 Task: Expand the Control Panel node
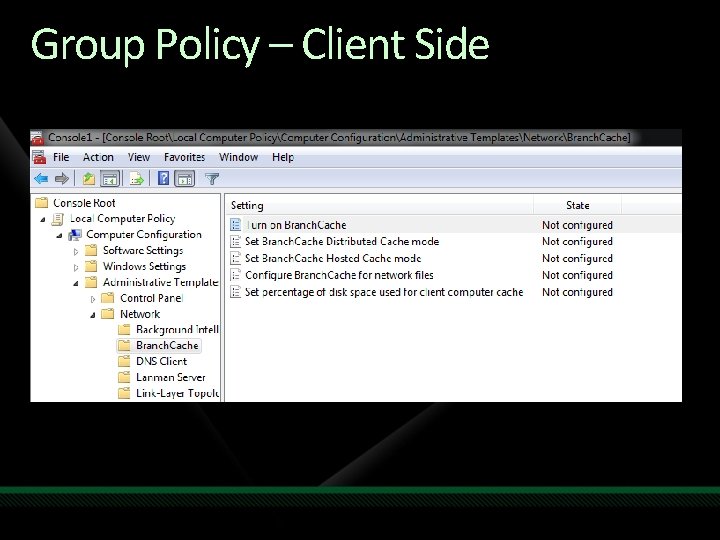click(93, 299)
